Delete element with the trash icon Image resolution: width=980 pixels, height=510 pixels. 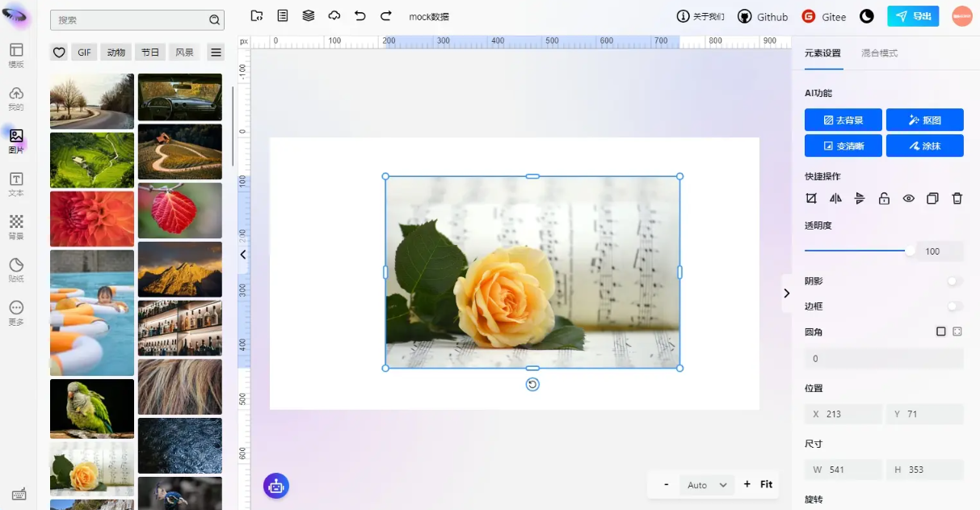click(957, 199)
